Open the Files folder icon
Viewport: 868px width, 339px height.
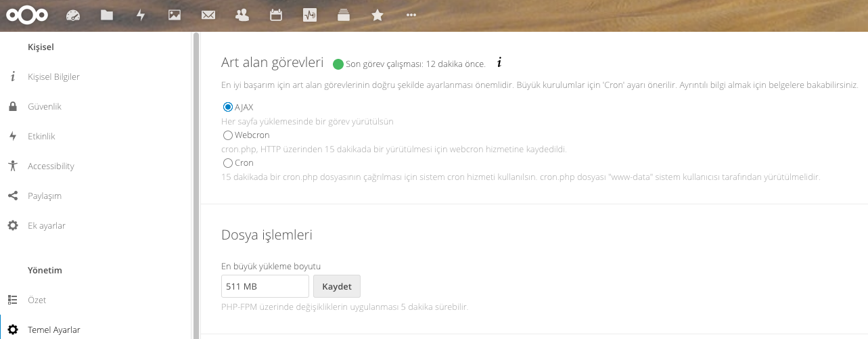pyautogui.click(x=107, y=16)
